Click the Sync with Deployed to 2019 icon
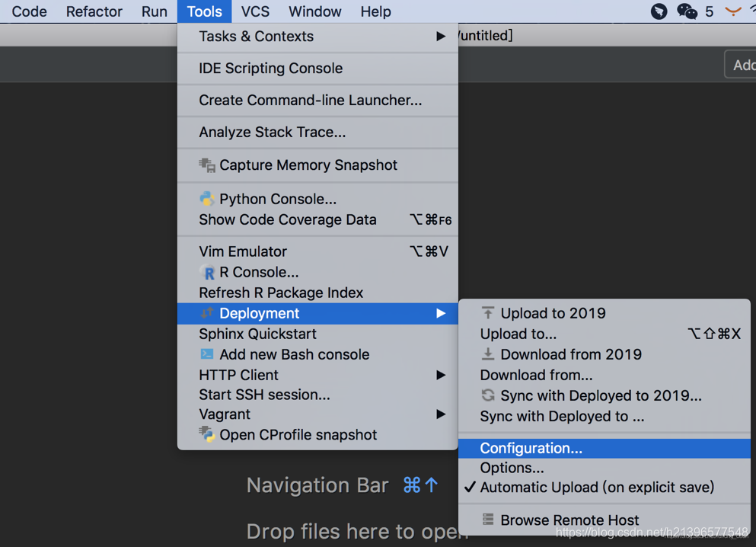Screen dimensions: 756x547 (488, 395)
